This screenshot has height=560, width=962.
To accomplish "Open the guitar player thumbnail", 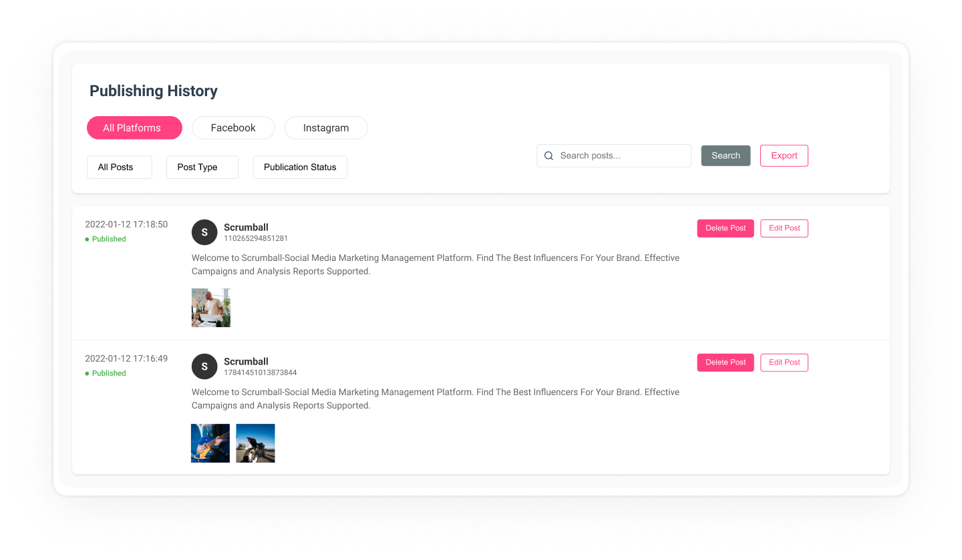I will [x=210, y=443].
